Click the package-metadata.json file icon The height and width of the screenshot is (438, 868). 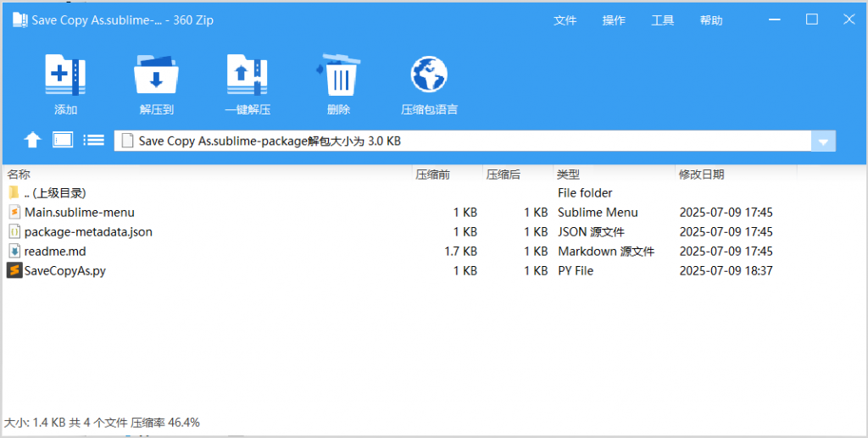click(15, 232)
